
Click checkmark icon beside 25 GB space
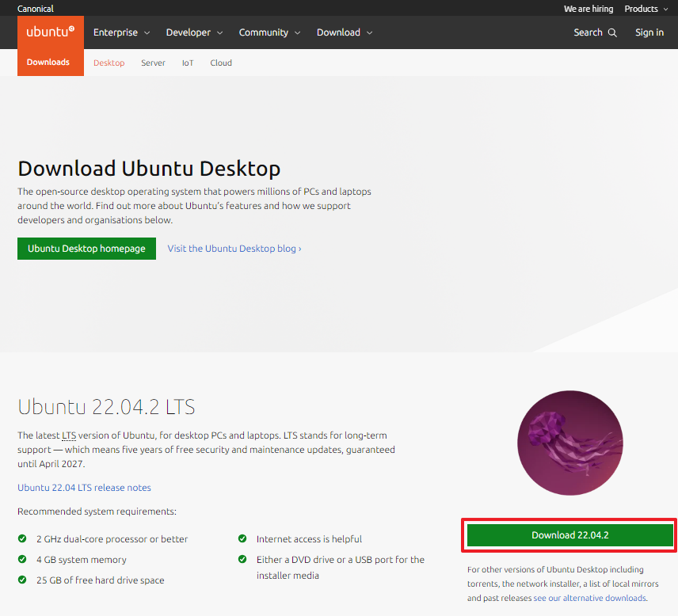22,580
